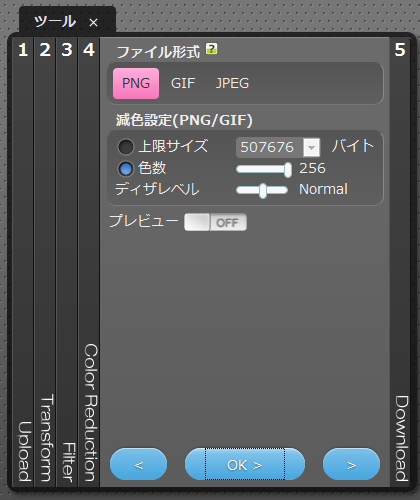
Task: Open step 4 Color Reduction panel
Action: [x=89, y=262]
